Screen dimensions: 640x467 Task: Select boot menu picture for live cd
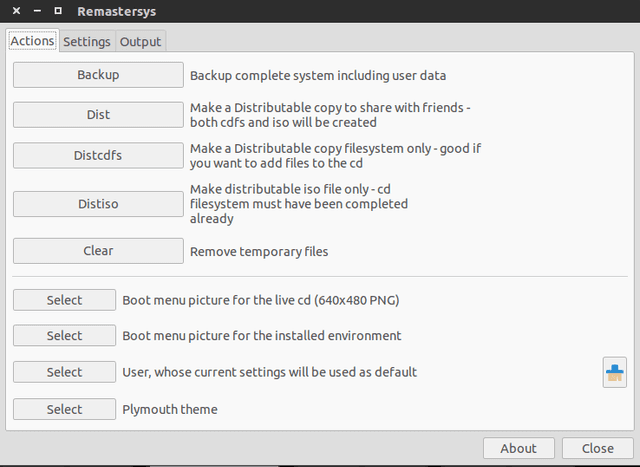(64, 300)
